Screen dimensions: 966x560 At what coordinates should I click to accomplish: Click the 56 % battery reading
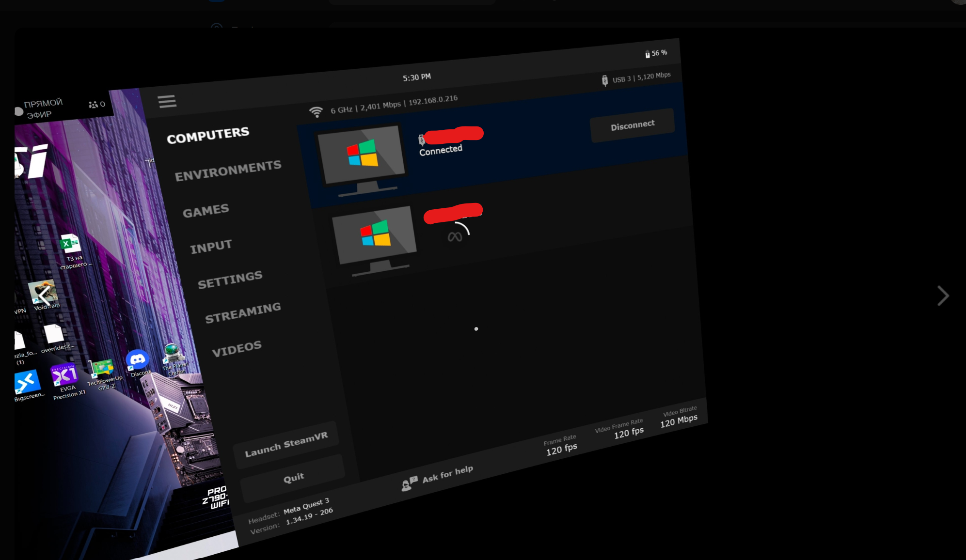coord(659,53)
